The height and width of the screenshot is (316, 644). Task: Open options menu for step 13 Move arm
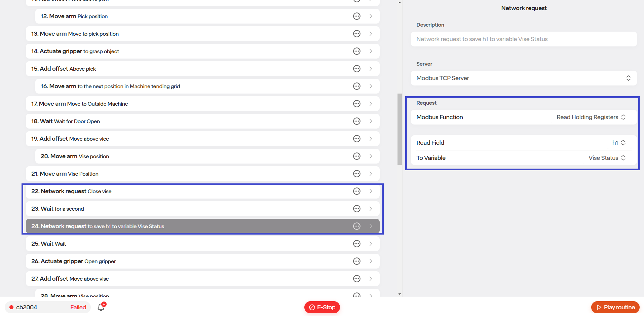(357, 34)
